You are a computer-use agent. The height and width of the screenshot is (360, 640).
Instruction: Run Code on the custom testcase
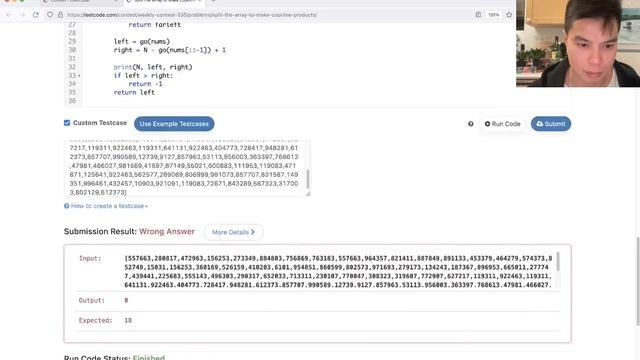tap(502, 124)
